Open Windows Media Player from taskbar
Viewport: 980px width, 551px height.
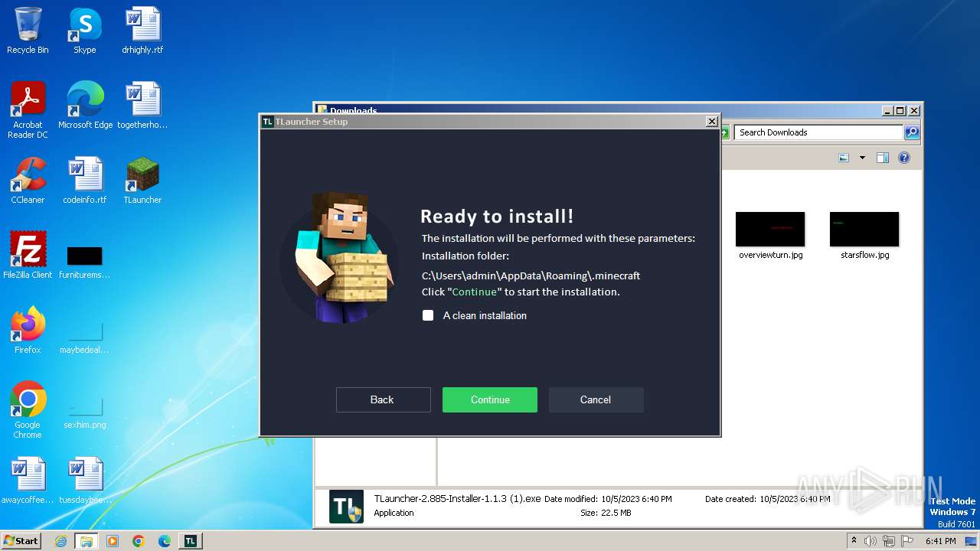tap(113, 541)
